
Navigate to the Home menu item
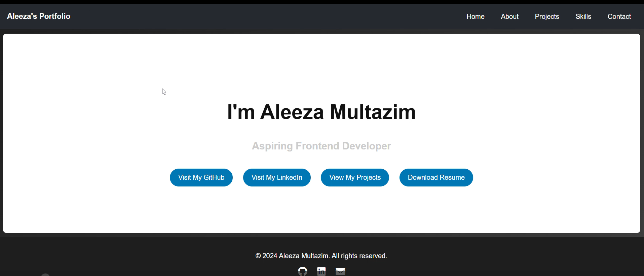point(475,16)
